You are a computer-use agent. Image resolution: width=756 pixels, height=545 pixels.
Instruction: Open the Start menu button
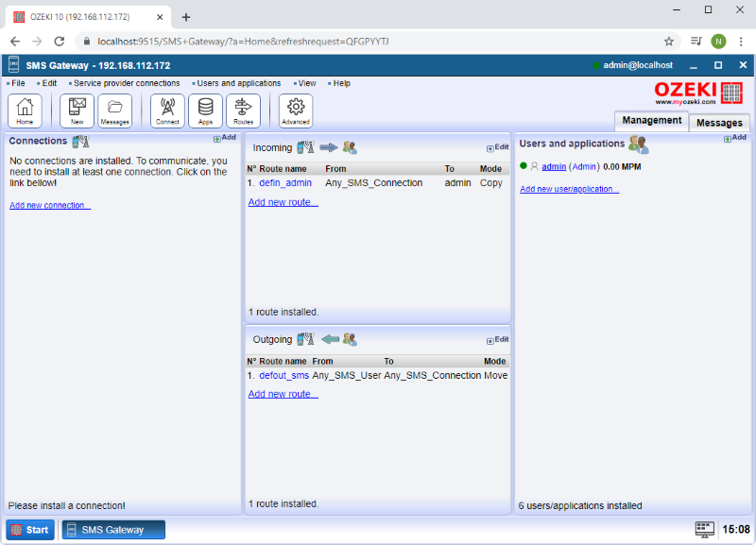pyautogui.click(x=30, y=530)
